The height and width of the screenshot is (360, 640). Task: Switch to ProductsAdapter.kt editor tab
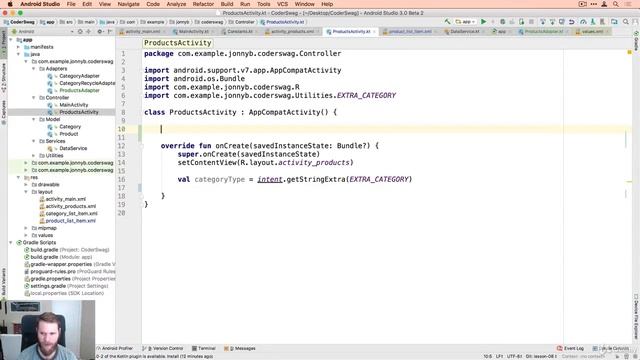click(543, 31)
